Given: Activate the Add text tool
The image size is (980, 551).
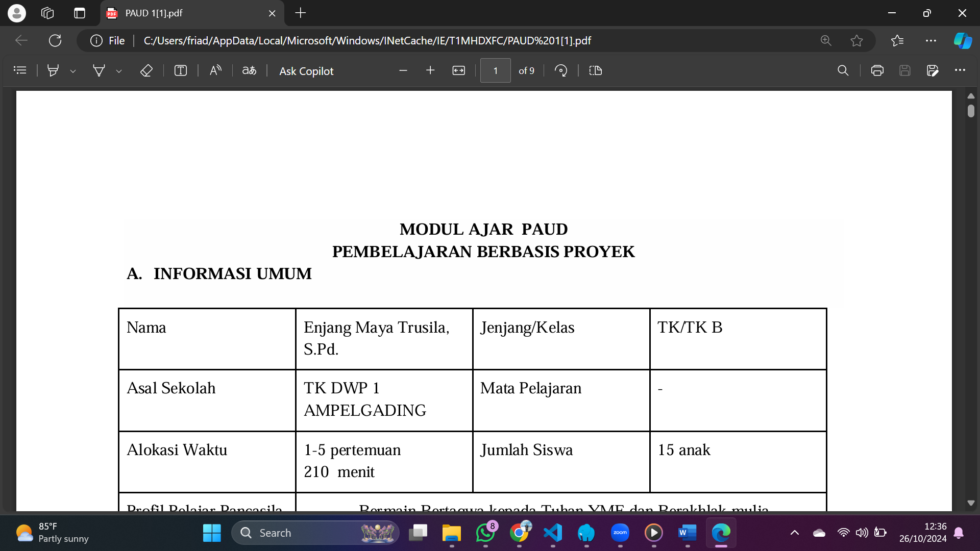Looking at the screenshot, I should 181,70.
